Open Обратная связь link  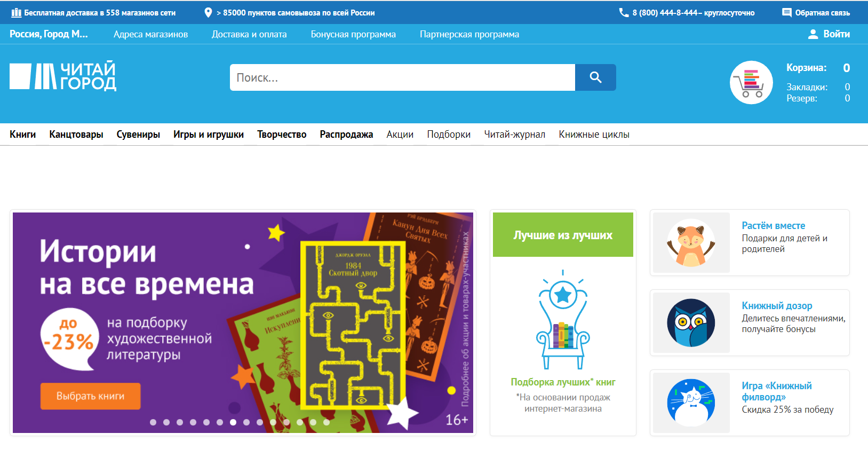coord(822,12)
